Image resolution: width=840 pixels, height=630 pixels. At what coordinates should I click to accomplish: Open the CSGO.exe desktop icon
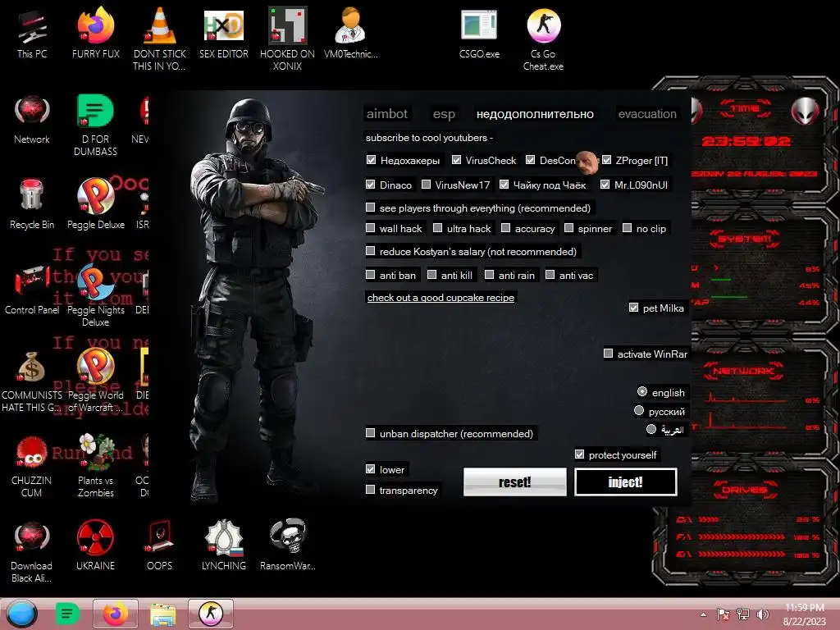[479, 34]
